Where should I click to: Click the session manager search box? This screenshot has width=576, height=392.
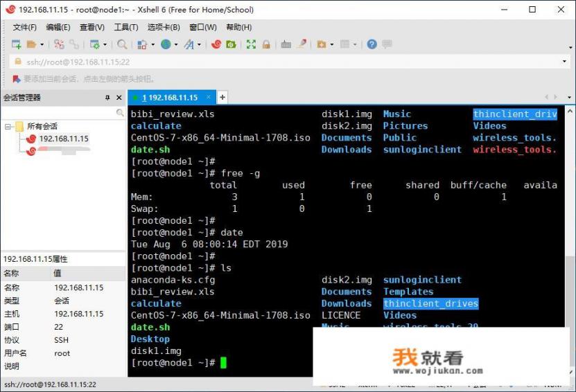point(59,113)
